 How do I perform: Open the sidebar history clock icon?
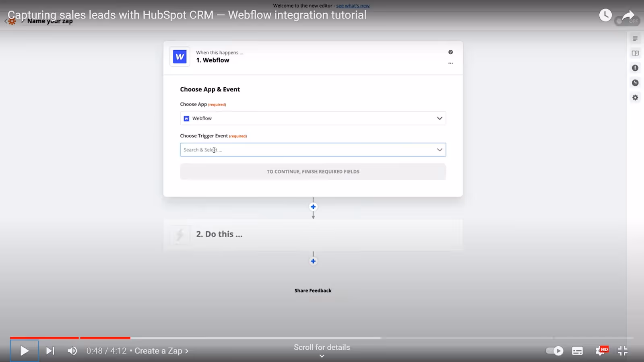[635, 83]
